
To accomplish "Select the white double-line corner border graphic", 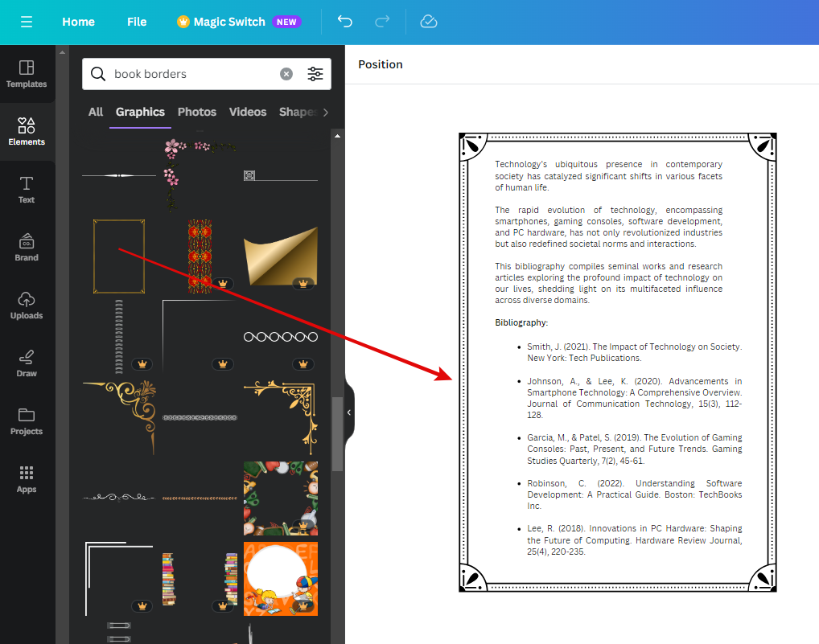I will pyautogui.click(x=119, y=579).
